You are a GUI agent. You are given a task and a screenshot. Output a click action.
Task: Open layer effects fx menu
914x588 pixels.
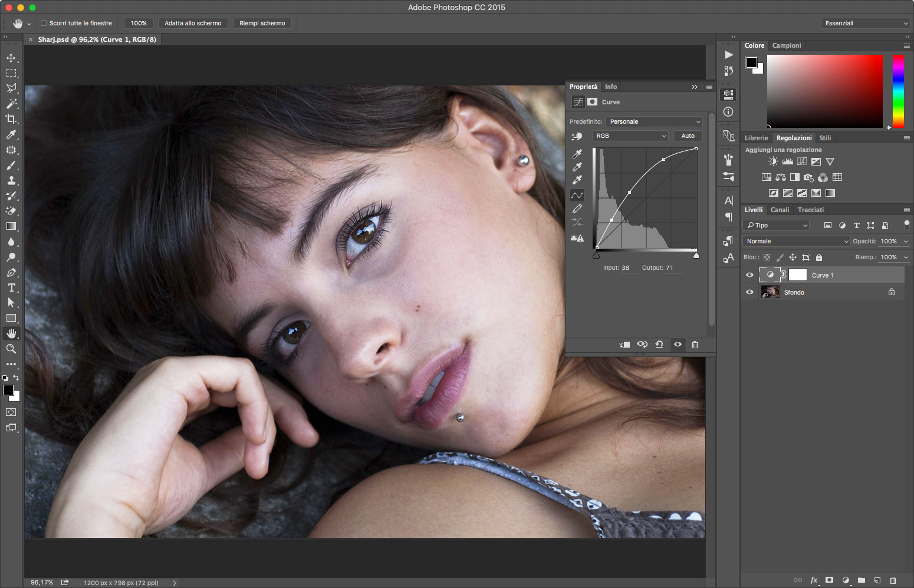[814, 580]
